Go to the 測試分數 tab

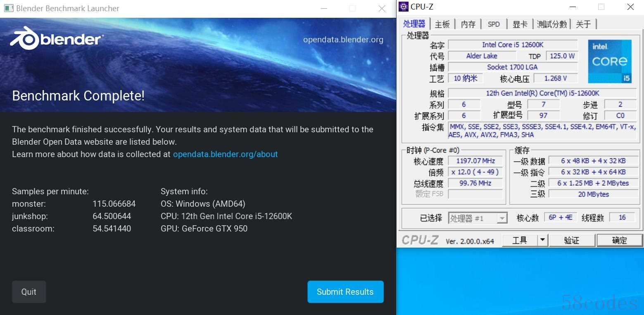click(x=551, y=24)
